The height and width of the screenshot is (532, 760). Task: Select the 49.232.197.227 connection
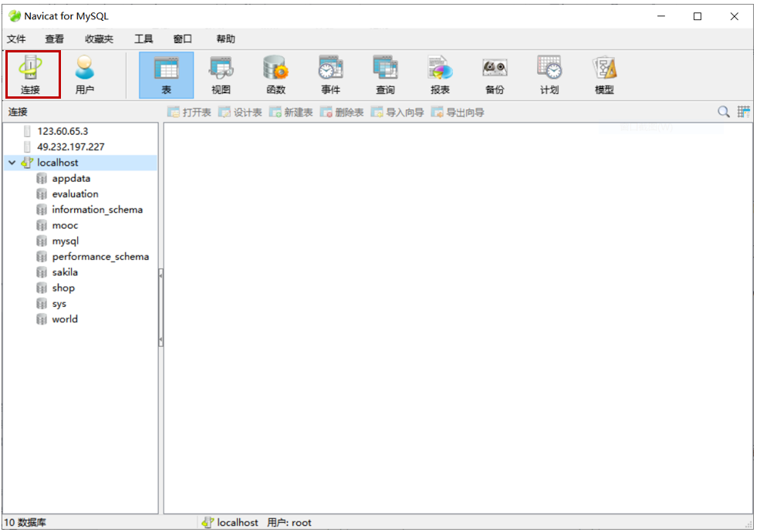pyautogui.click(x=71, y=146)
